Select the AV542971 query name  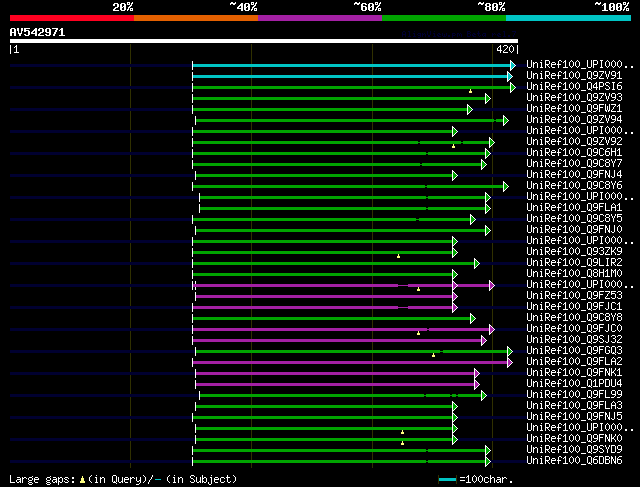(37, 32)
